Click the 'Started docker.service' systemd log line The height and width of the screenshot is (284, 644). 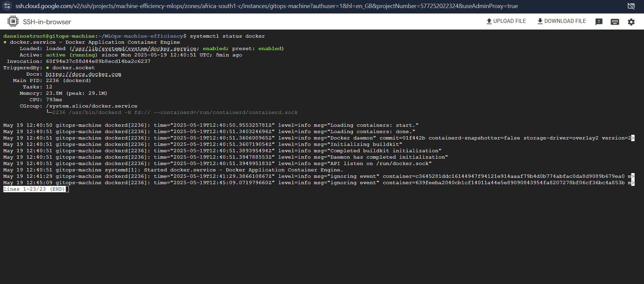coord(173,170)
